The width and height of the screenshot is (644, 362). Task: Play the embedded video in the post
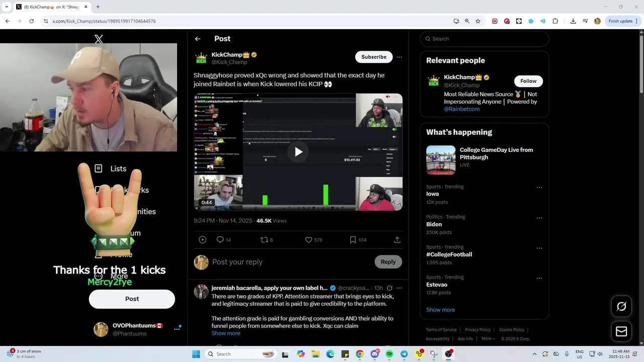[298, 152]
